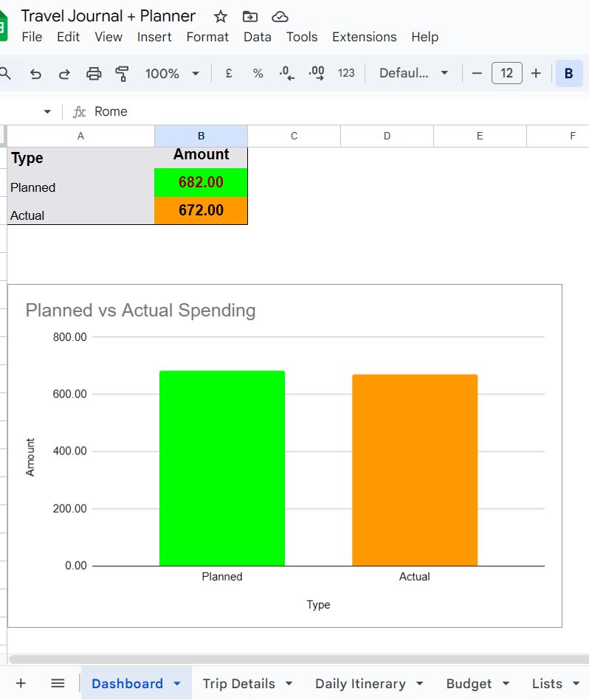Open the 123 more number formats
Viewport: 589px width, 700px height.
click(346, 73)
